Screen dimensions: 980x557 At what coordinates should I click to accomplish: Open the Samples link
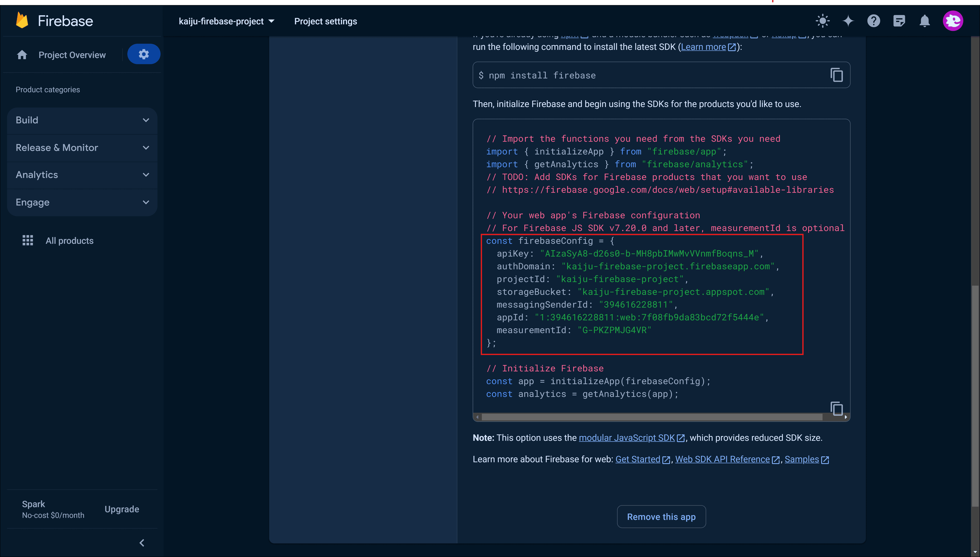[x=806, y=459]
